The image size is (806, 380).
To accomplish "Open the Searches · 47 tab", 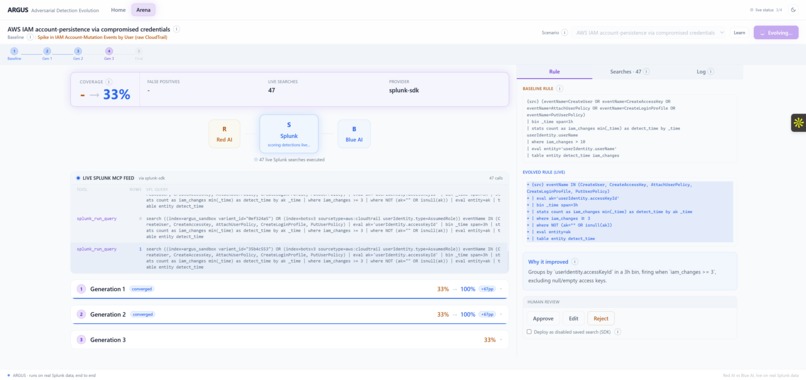I will point(629,72).
